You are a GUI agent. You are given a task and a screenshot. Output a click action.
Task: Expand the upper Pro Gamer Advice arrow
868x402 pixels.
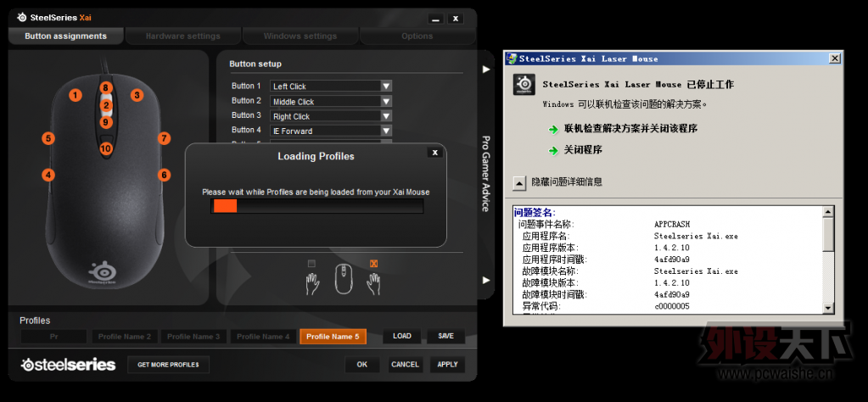coord(486,70)
